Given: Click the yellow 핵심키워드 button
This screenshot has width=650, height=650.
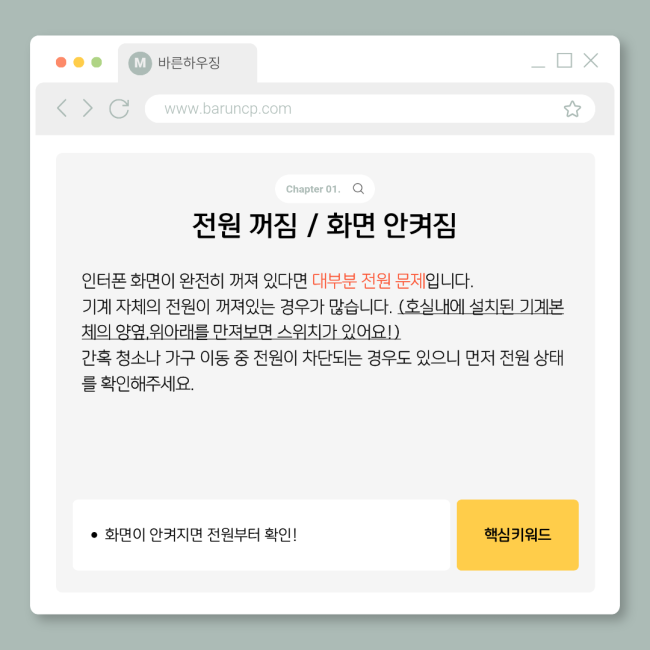Looking at the screenshot, I should [x=517, y=535].
